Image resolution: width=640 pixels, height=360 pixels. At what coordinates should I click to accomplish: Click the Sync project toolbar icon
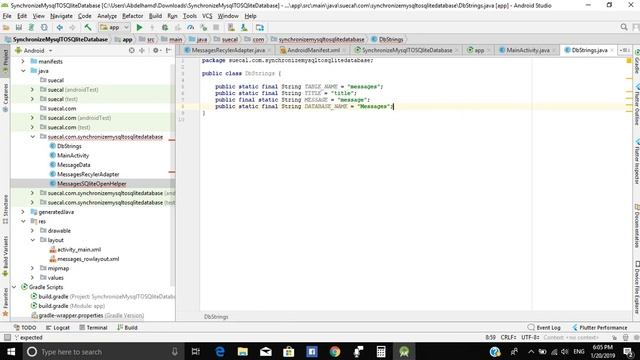click(31, 28)
